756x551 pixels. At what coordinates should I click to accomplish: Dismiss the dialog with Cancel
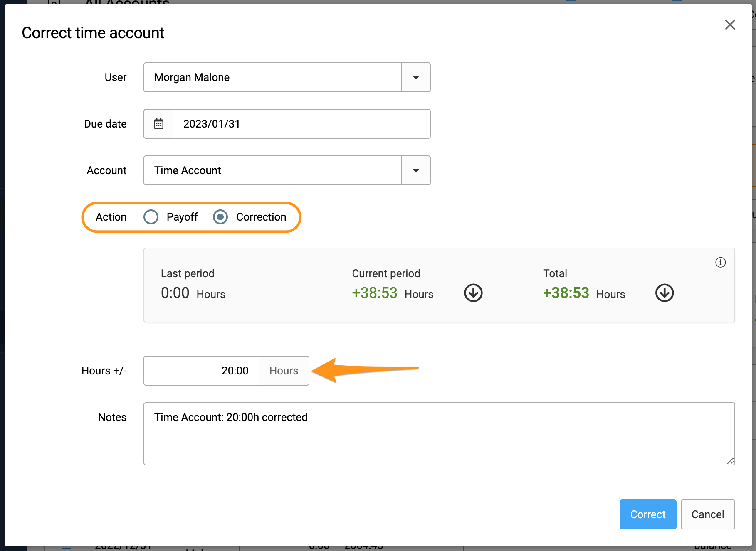[708, 514]
